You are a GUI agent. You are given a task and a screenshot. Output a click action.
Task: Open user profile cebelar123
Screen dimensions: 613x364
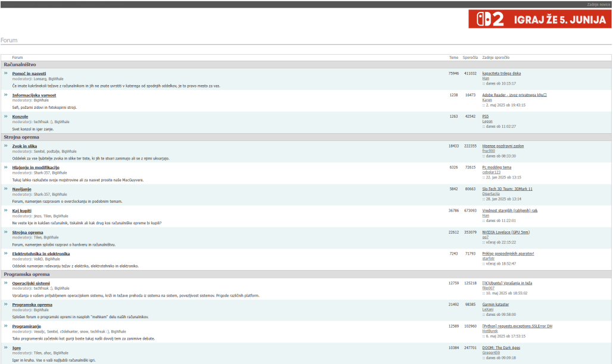click(491, 172)
